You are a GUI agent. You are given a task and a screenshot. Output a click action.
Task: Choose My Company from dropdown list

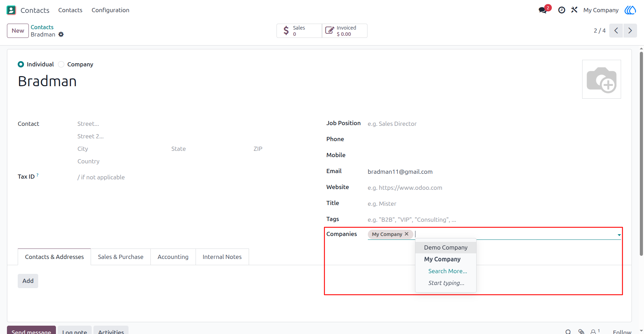tap(446, 259)
